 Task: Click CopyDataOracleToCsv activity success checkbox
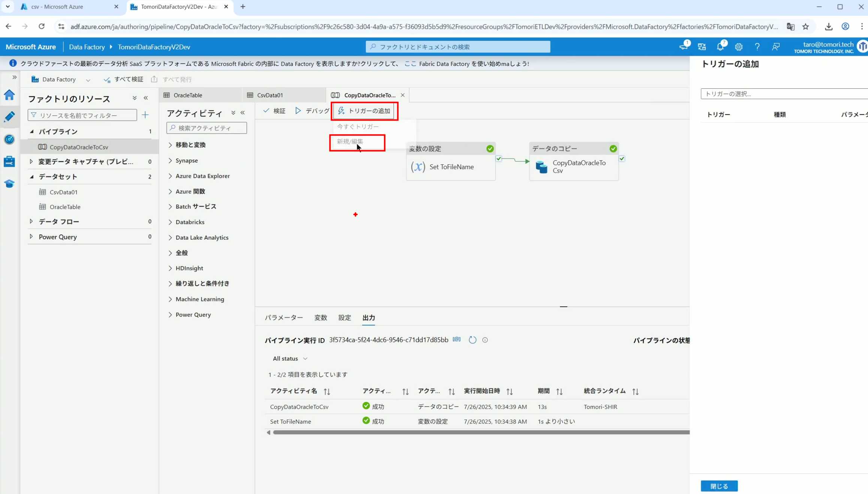point(622,159)
